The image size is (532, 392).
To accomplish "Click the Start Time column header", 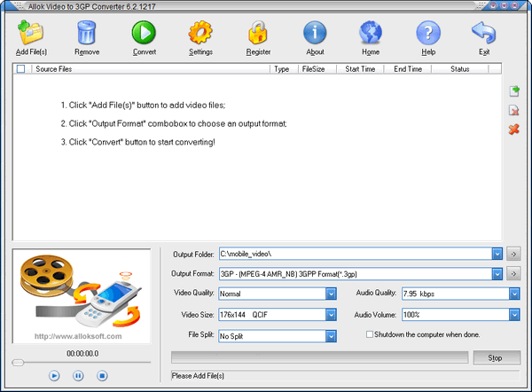I will [x=360, y=69].
